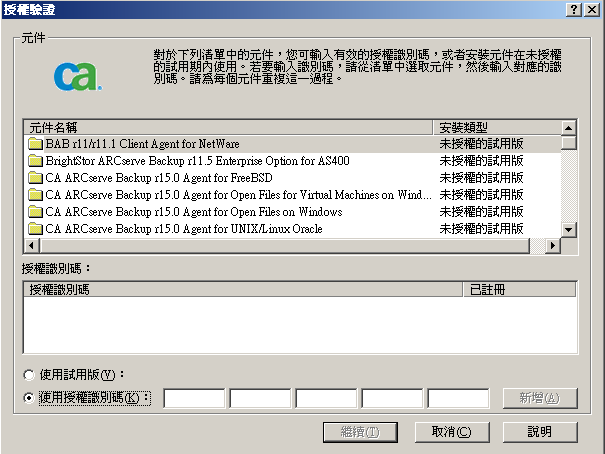Click the third license key input box
605x454 pixels.
(326, 398)
